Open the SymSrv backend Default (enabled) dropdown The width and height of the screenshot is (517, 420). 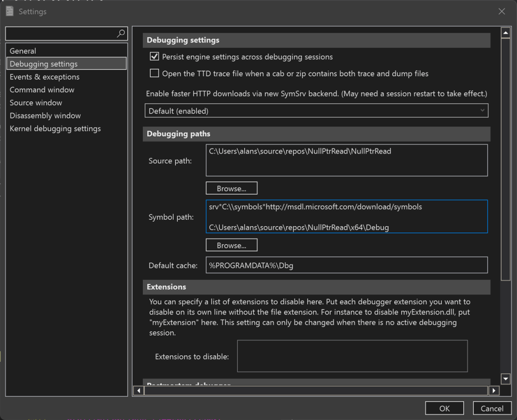316,111
